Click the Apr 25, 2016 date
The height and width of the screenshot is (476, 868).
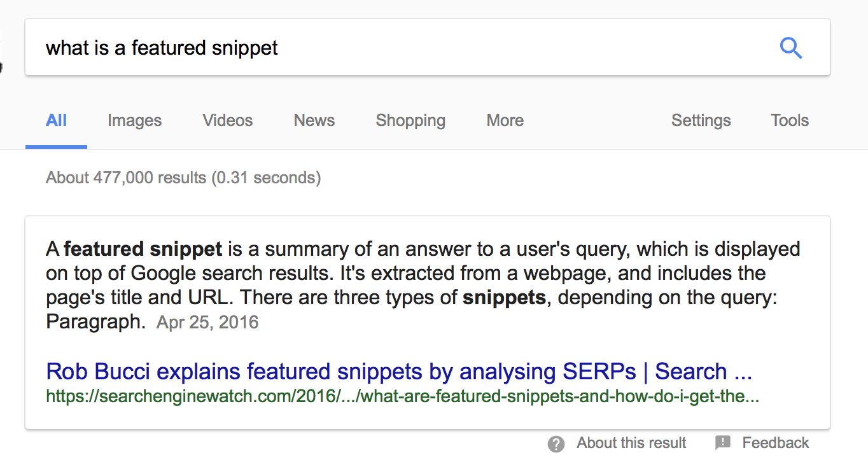[207, 322]
